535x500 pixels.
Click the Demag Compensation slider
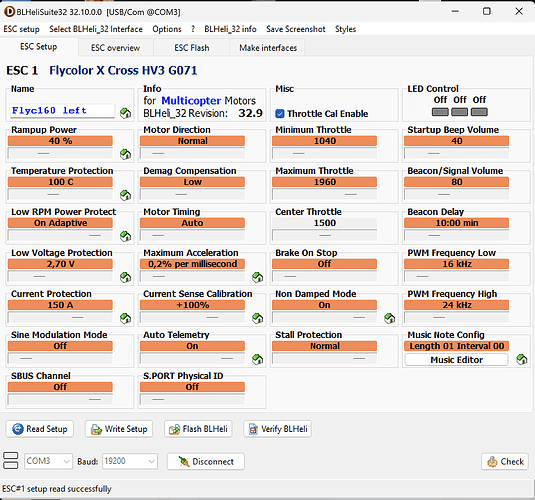point(192,194)
